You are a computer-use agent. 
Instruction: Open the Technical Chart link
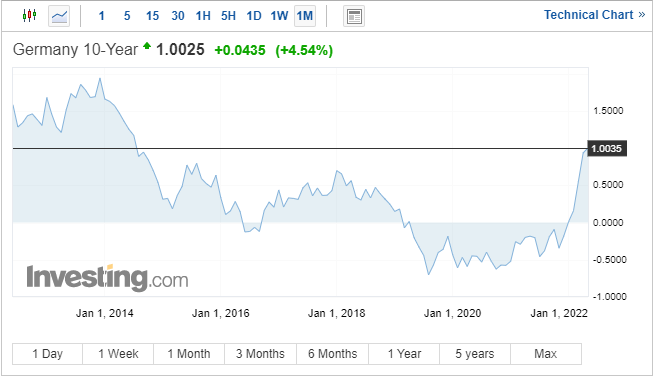click(594, 15)
